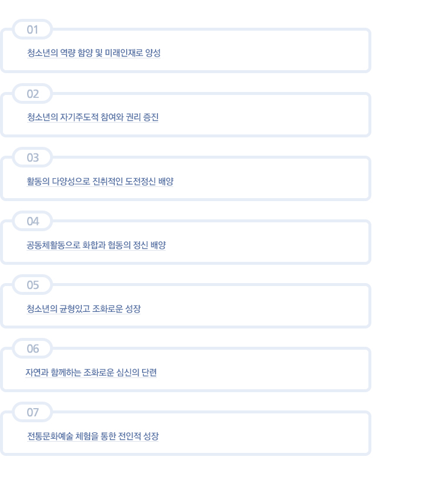The image size is (448, 483).
Task: Click the 06 number badge
Action: tap(32, 349)
